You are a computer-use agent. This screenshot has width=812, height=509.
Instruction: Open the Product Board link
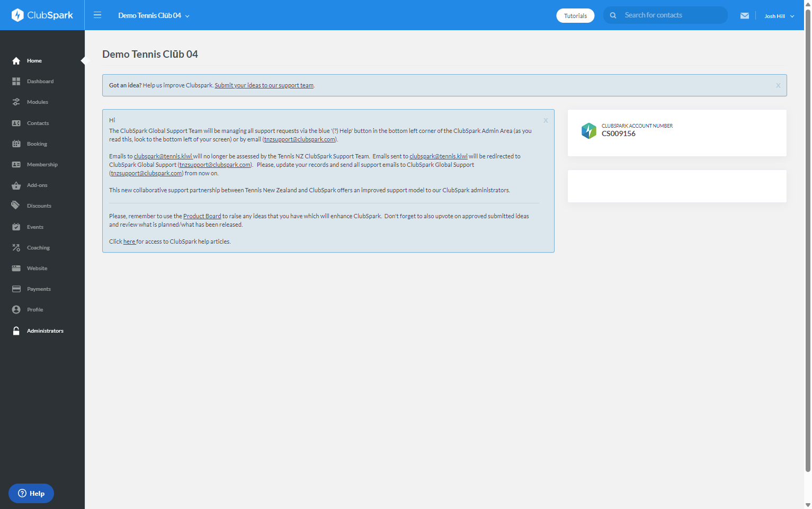202,216
